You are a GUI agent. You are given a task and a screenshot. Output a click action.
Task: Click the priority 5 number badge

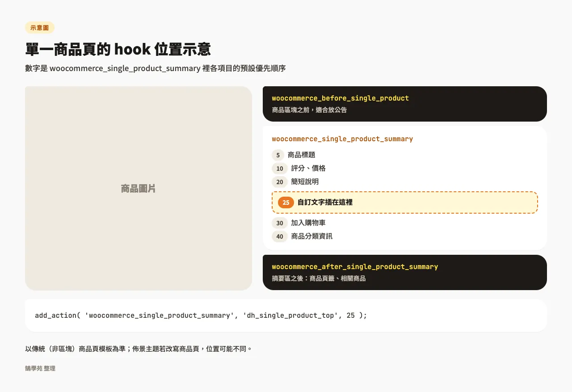[x=278, y=155]
